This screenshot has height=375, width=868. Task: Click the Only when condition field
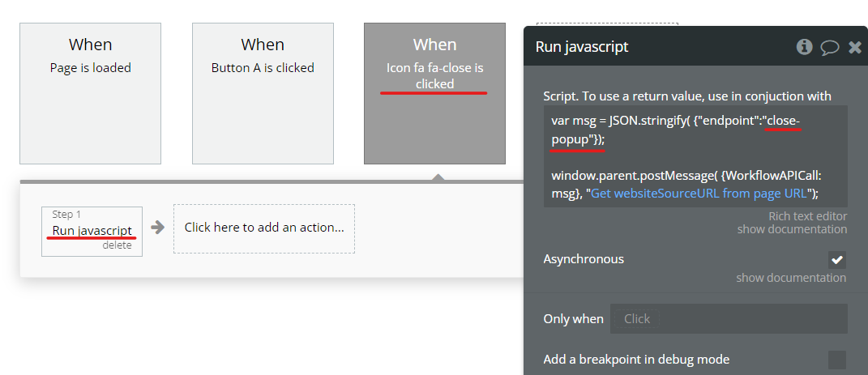tap(728, 319)
